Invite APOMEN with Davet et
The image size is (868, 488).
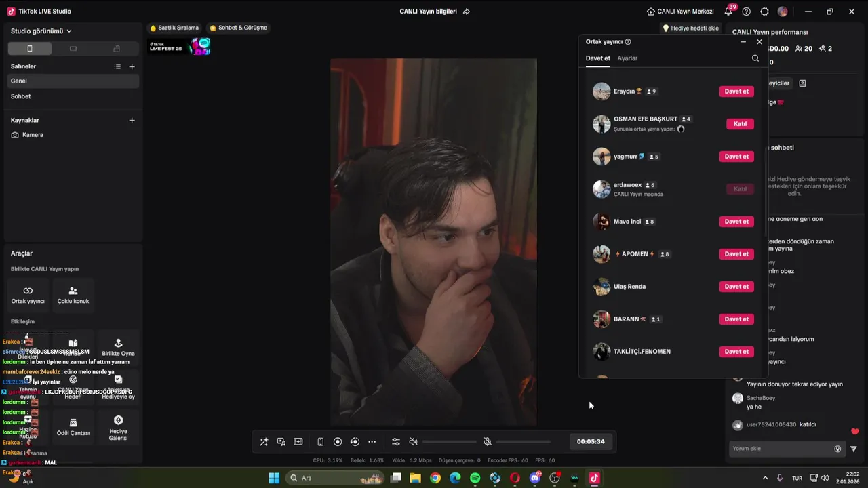[x=736, y=254]
